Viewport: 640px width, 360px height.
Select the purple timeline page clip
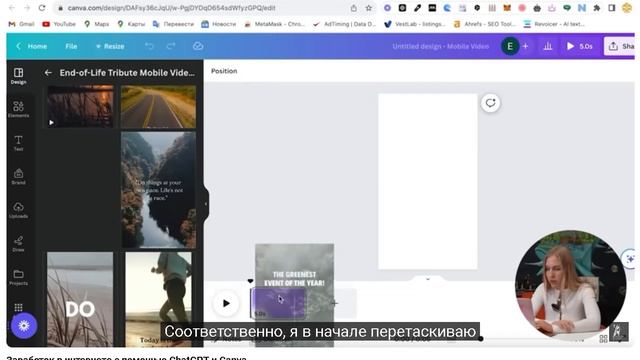pyautogui.click(x=278, y=303)
